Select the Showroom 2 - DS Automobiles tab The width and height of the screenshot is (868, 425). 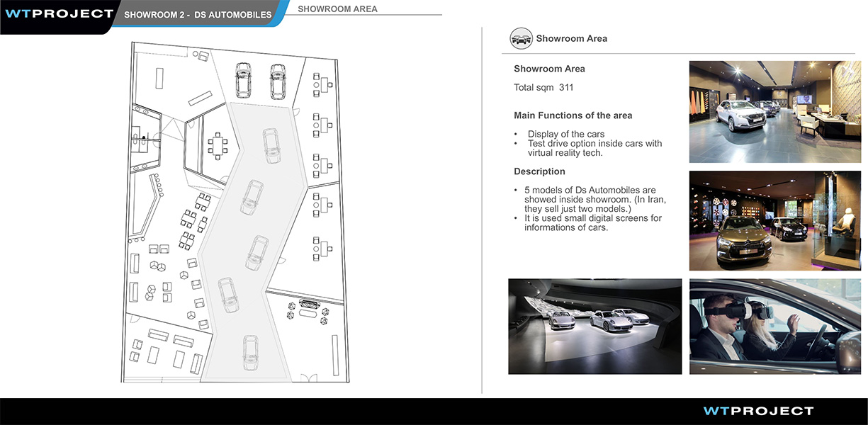[198, 14]
